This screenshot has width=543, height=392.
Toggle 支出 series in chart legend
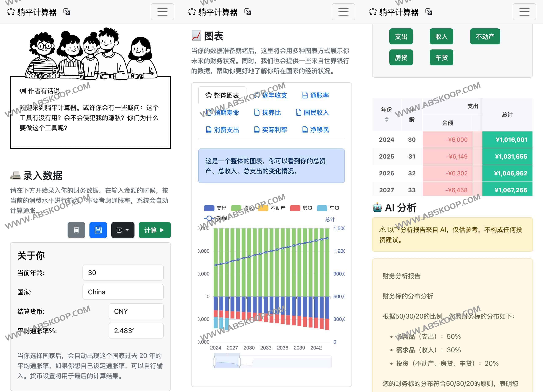tap(215, 208)
